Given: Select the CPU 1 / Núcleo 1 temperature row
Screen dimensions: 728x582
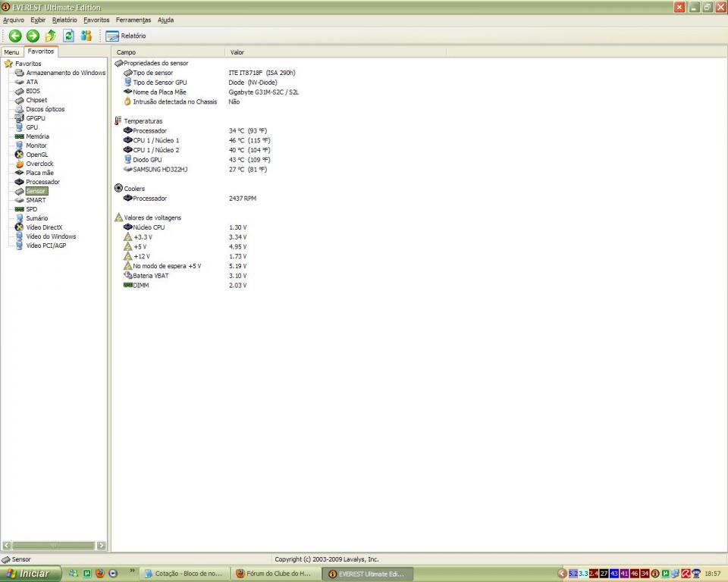Looking at the screenshot, I should coord(197,140).
